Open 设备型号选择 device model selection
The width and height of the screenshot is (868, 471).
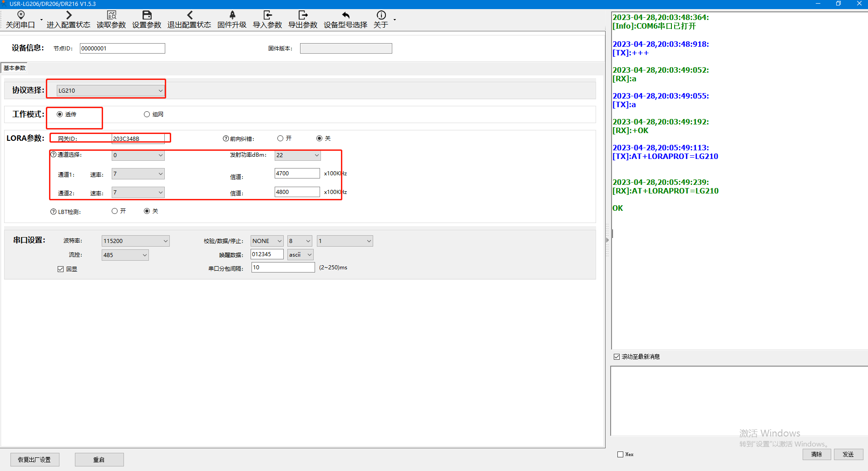(x=345, y=20)
